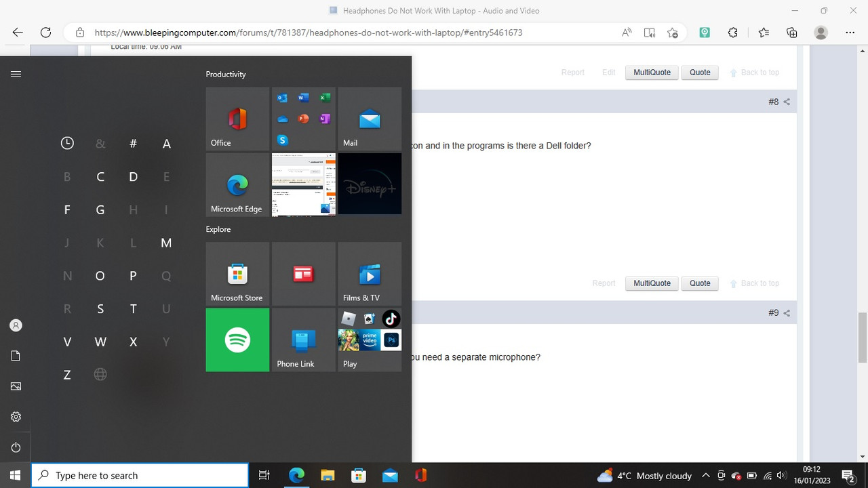Click Back to top above post #8

click(755, 73)
